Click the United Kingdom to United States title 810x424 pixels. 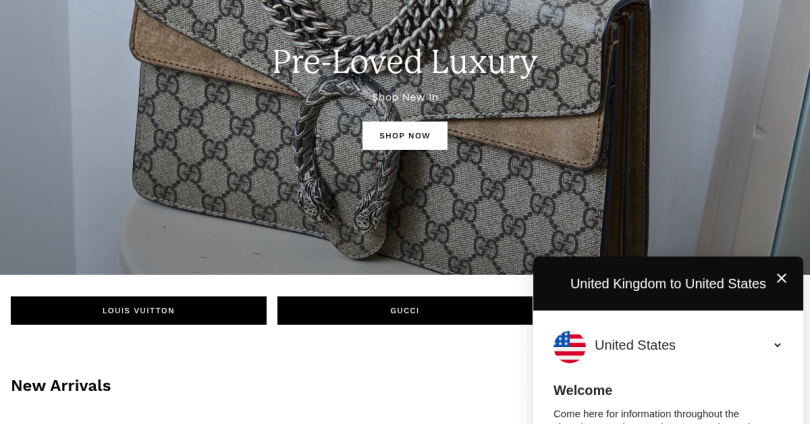point(667,284)
